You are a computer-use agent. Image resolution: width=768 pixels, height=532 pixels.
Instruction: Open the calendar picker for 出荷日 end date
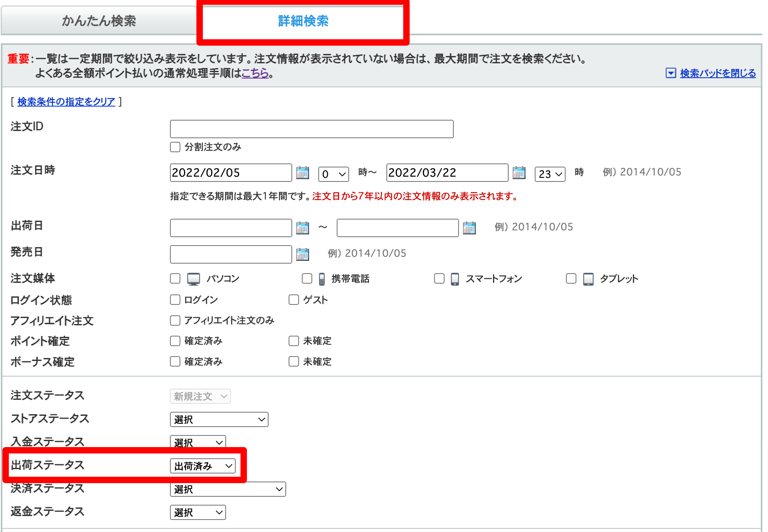pyautogui.click(x=470, y=228)
